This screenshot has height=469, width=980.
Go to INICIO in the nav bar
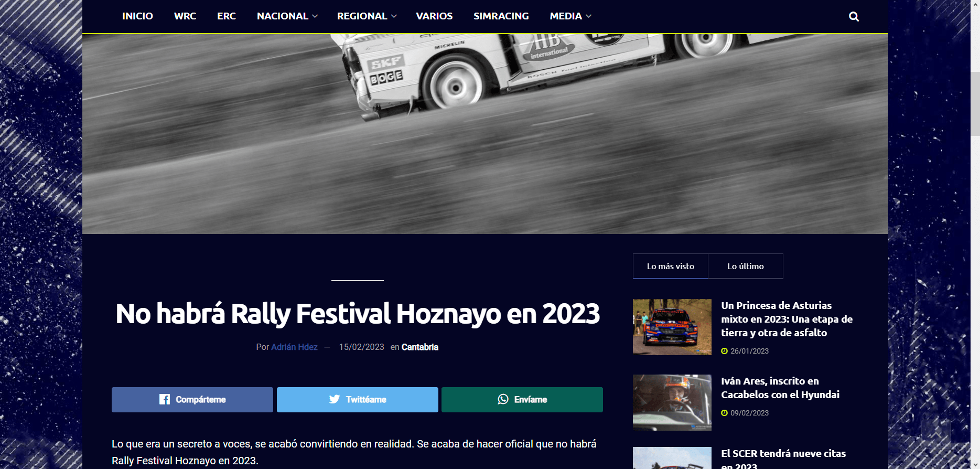pyautogui.click(x=137, y=16)
